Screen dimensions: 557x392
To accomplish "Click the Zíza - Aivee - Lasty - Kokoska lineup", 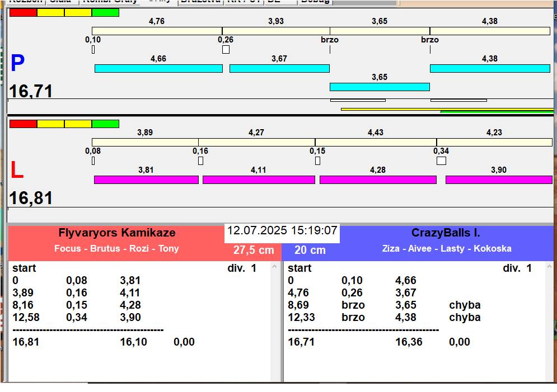I will tap(447, 248).
